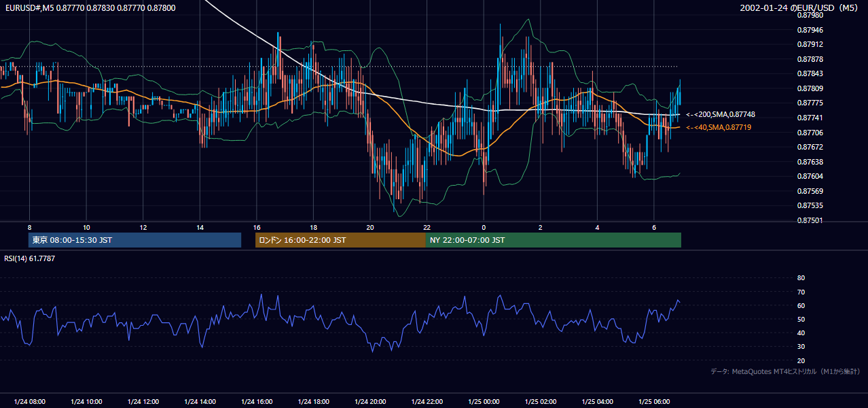Screen dimensions: 868x408
Task: Click the 1/24 20:00 date label
Action: click(x=370, y=402)
